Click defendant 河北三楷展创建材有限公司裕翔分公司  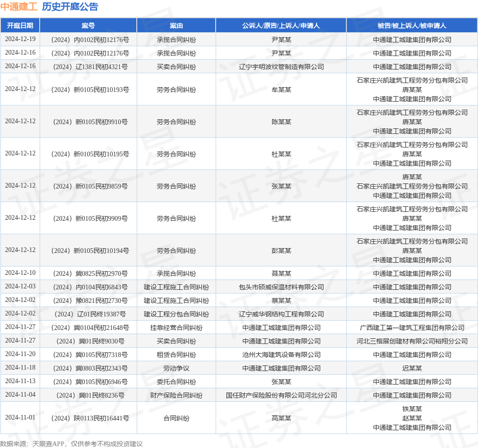(412, 341)
